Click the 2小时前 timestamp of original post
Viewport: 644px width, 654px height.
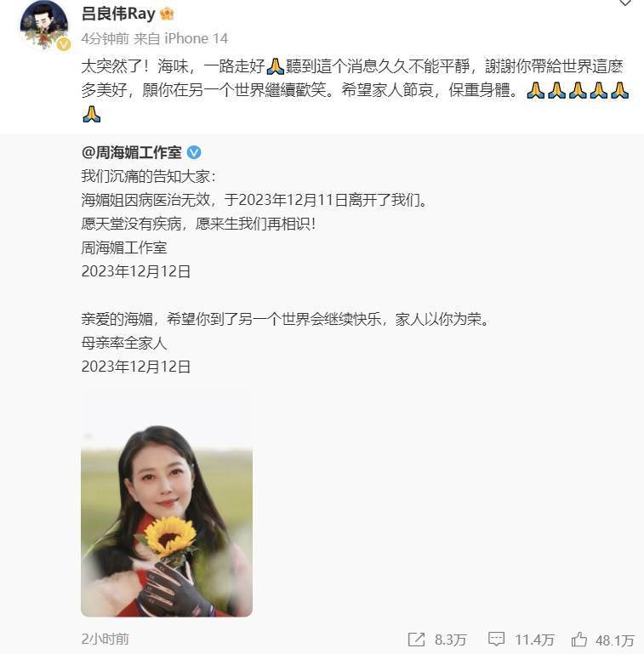tap(105, 639)
